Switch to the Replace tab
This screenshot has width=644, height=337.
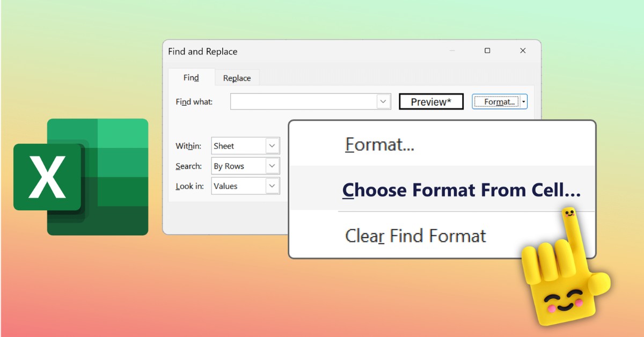(x=237, y=78)
